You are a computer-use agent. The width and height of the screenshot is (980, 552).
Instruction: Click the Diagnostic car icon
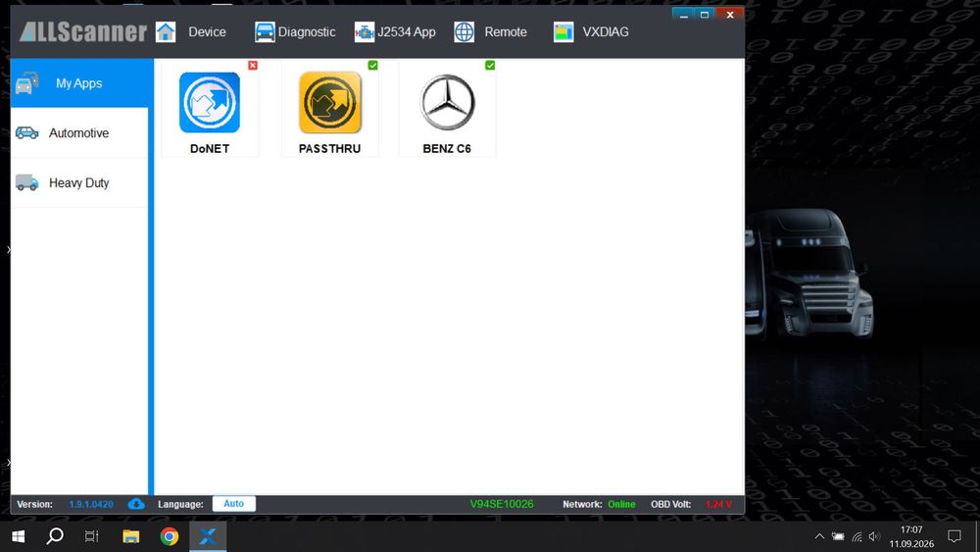pyautogui.click(x=265, y=32)
